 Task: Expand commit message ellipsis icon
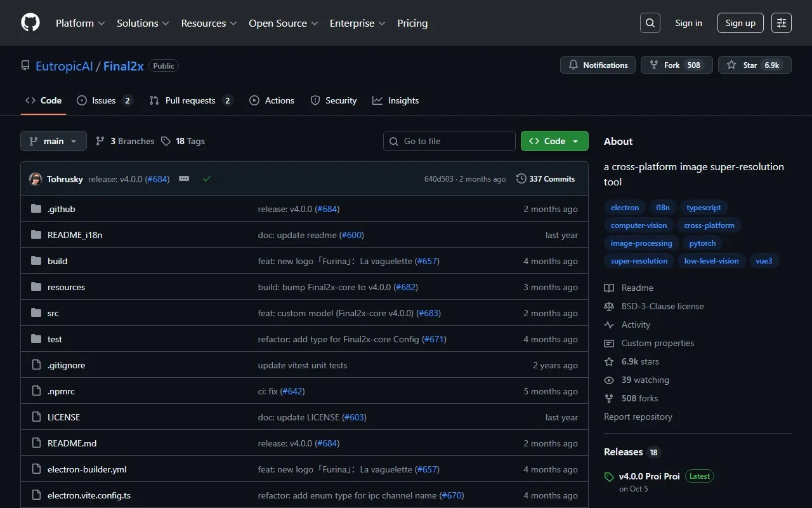point(184,179)
